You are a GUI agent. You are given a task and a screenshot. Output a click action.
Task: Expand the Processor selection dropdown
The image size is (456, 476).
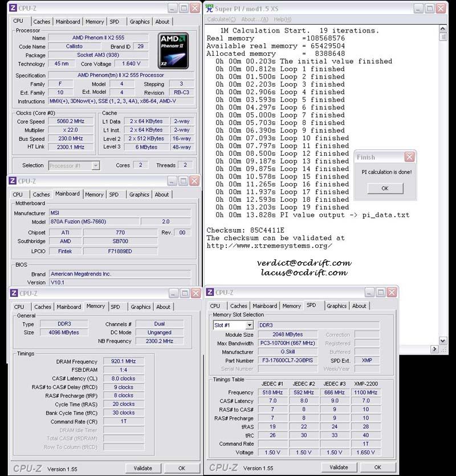(96, 165)
